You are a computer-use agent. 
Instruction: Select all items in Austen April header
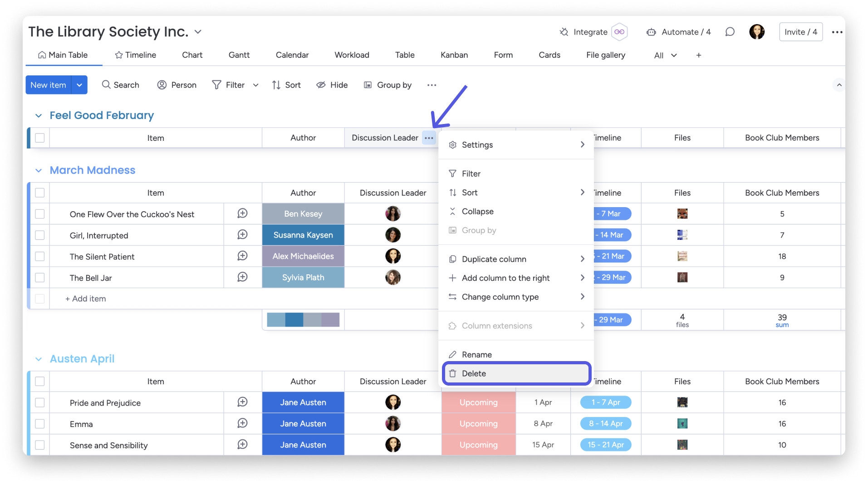coord(40,381)
